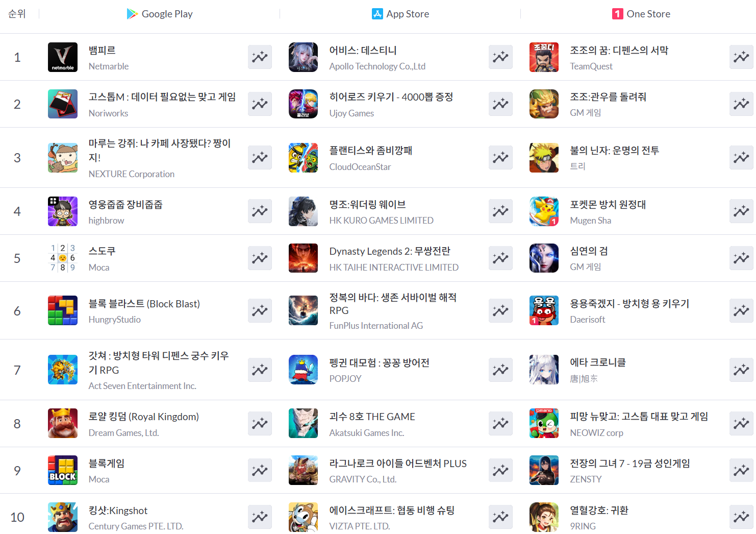This screenshot has height=534, width=756.
Task: Open trend chart icon for 조조의 꿈: 디펜스의 서막
Action: tap(741, 57)
